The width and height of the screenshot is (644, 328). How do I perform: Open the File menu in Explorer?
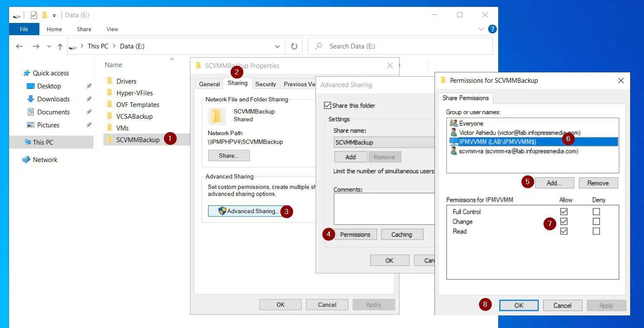click(x=24, y=29)
